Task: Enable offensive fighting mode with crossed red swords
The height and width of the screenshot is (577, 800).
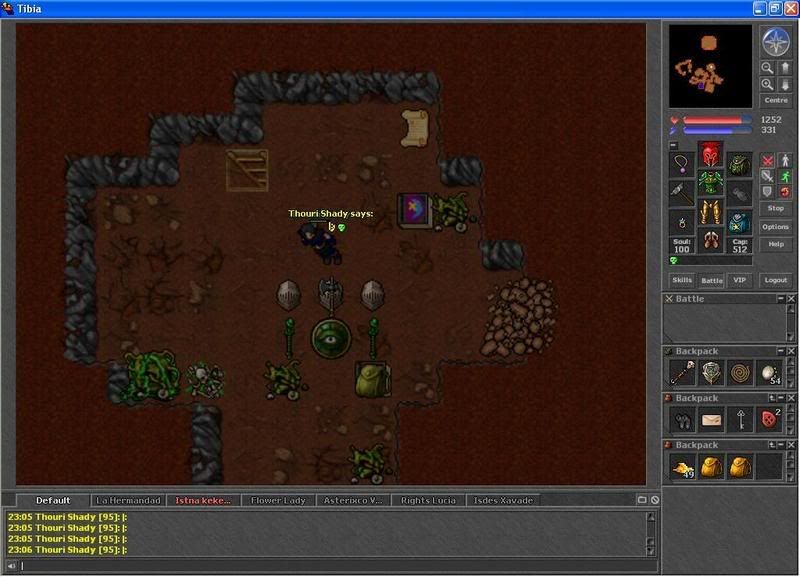Action: [767, 161]
